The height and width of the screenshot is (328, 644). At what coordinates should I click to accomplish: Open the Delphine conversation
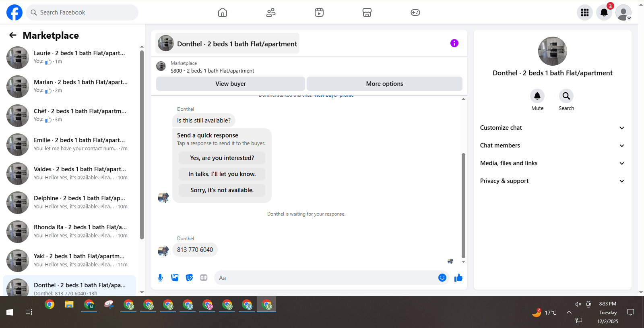pos(69,203)
